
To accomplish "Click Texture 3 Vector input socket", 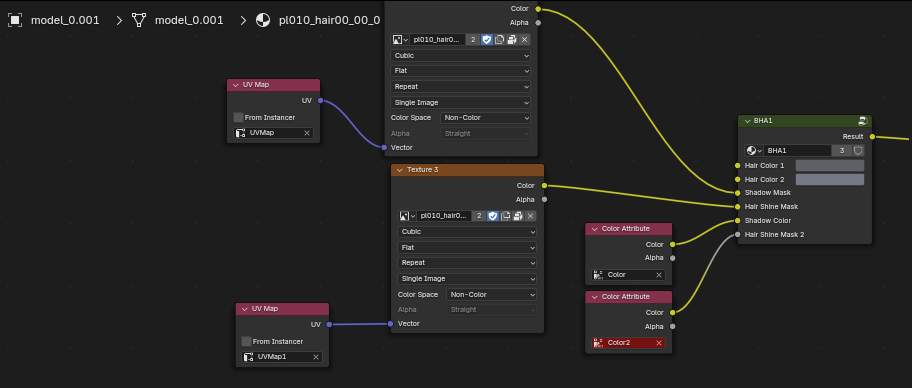I will click(x=391, y=323).
